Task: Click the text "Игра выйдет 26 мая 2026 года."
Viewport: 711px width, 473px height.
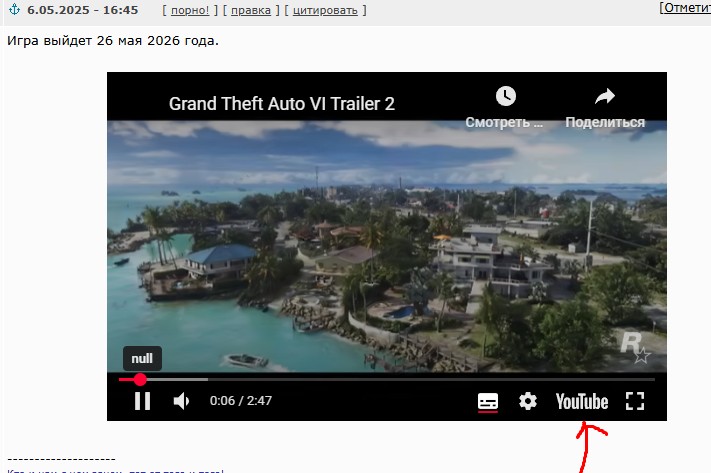Action: point(113,41)
